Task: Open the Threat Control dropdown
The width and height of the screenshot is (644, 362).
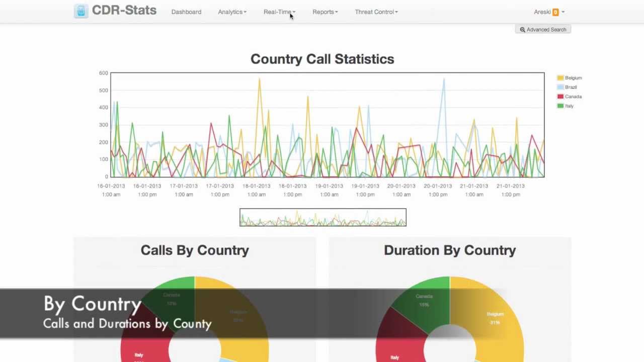Action: (x=376, y=12)
